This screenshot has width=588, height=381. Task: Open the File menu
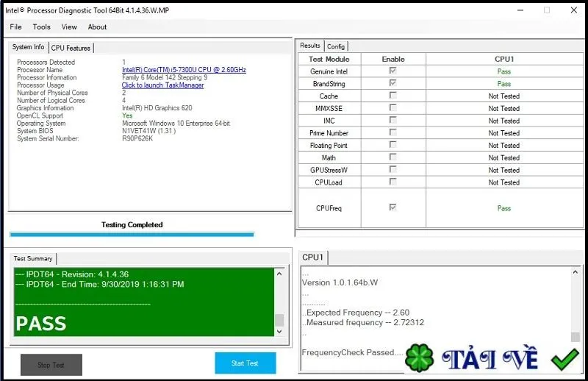15,27
